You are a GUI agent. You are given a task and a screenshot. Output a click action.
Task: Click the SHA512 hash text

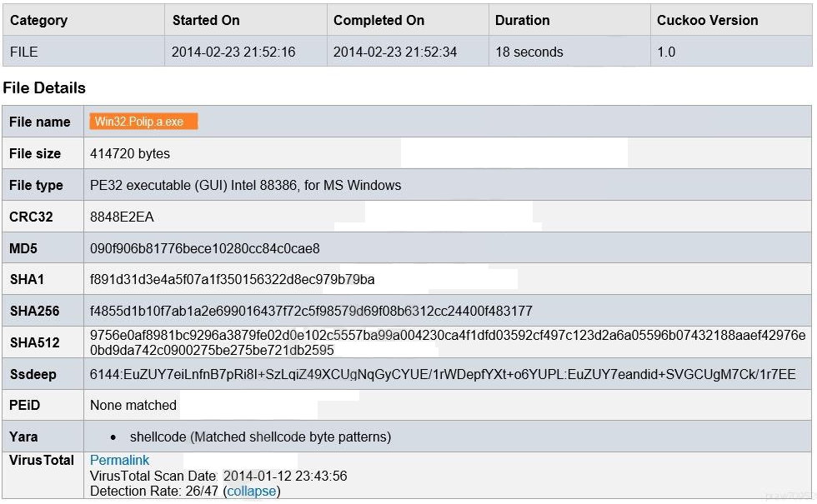pyautogui.click(x=448, y=342)
